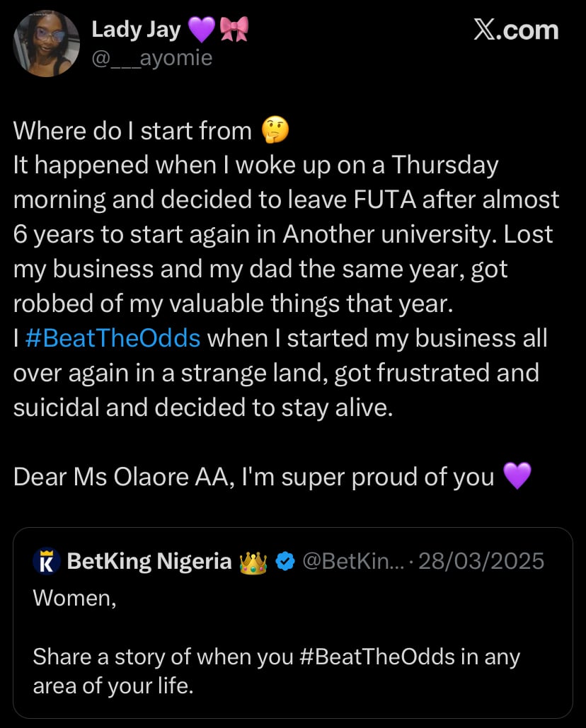Click the 28/03/2025 post date

pos(481,562)
